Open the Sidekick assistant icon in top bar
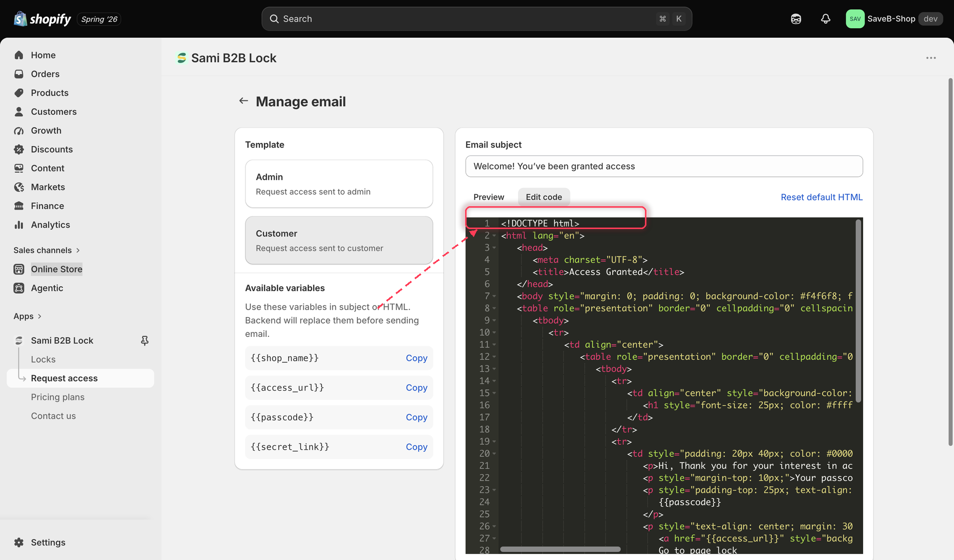Viewport: 954px width, 560px height. tap(796, 19)
